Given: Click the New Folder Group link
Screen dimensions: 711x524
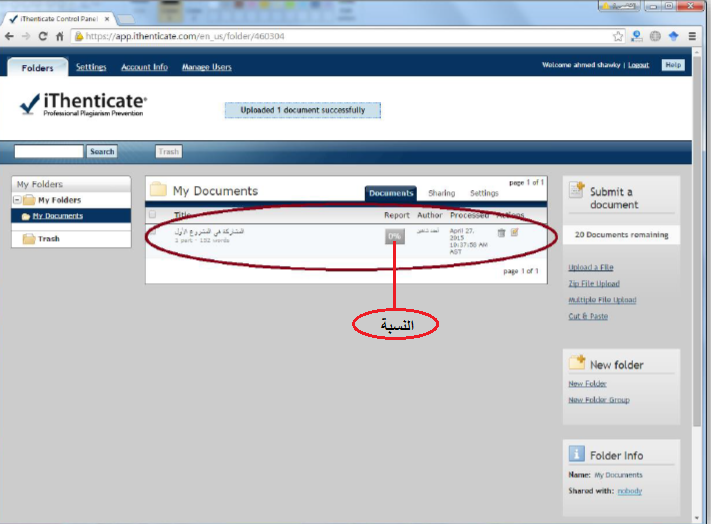Looking at the screenshot, I should pyautogui.click(x=599, y=400).
